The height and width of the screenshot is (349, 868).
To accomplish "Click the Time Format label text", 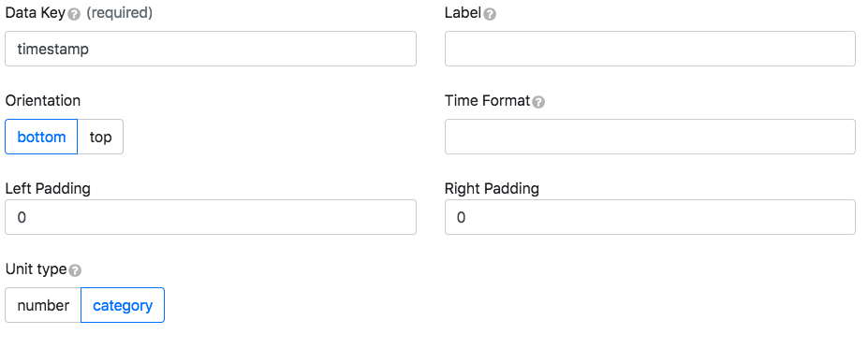I will pyautogui.click(x=487, y=101).
